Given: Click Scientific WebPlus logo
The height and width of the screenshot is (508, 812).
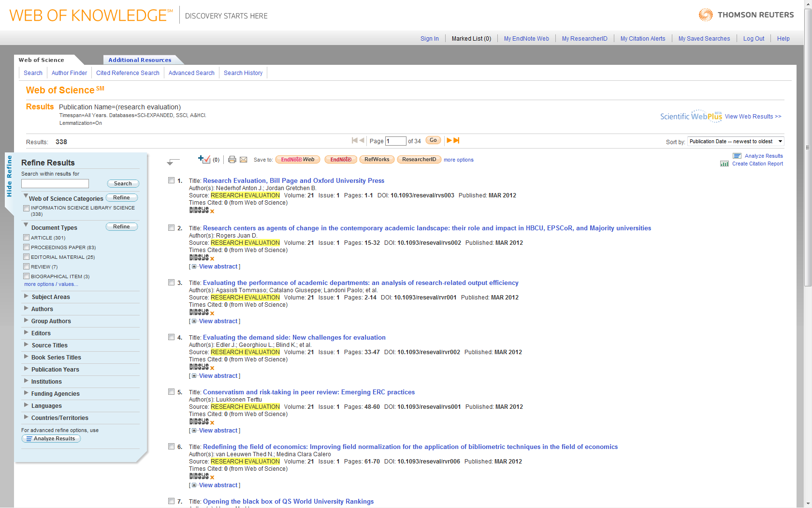Looking at the screenshot, I should coord(691,116).
